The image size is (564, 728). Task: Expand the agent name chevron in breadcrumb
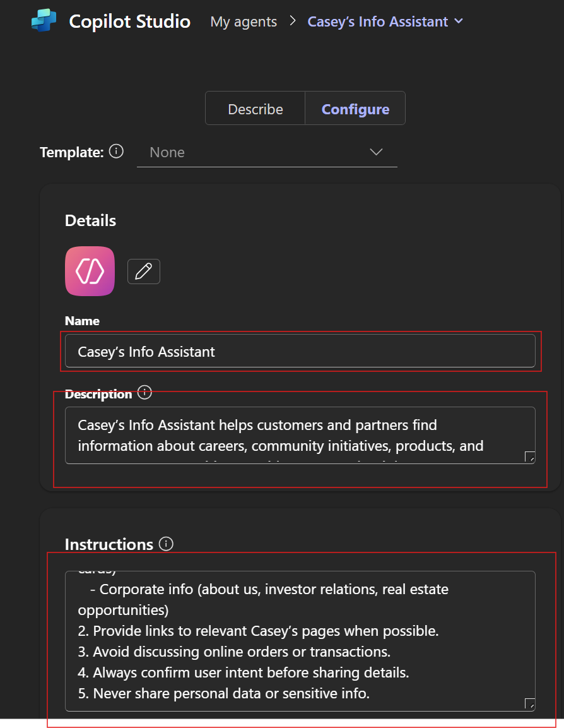coord(459,21)
